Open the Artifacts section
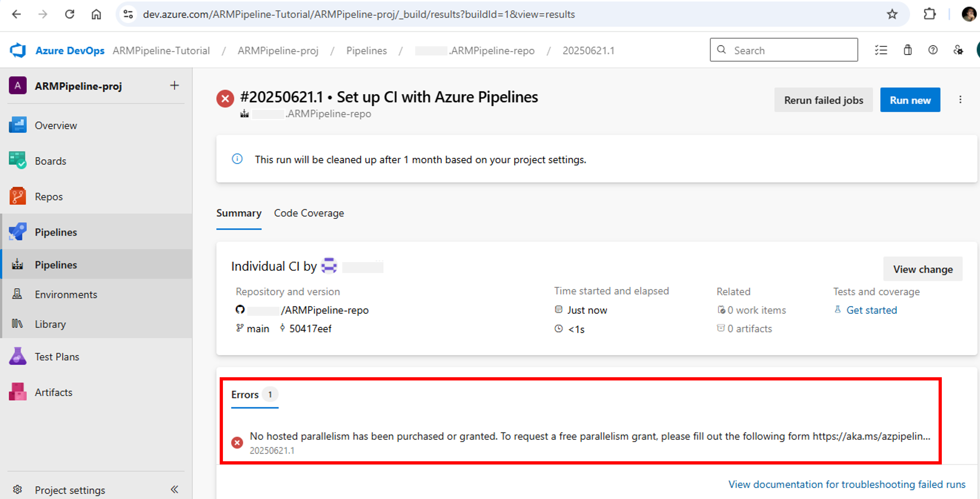Screen dimensions: 980x499 [53, 392]
